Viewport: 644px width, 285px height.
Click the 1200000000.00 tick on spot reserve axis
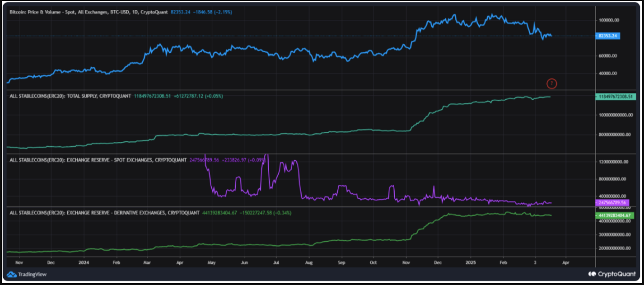tap(613, 162)
